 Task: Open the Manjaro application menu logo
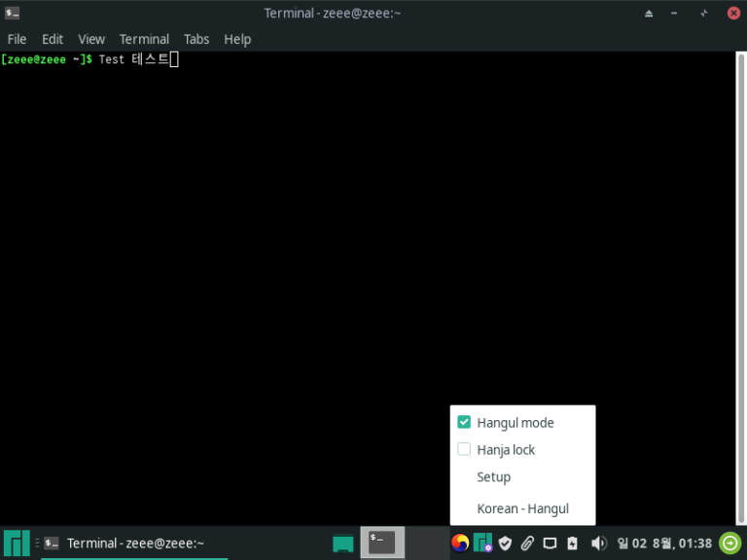click(x=17, y=542)
